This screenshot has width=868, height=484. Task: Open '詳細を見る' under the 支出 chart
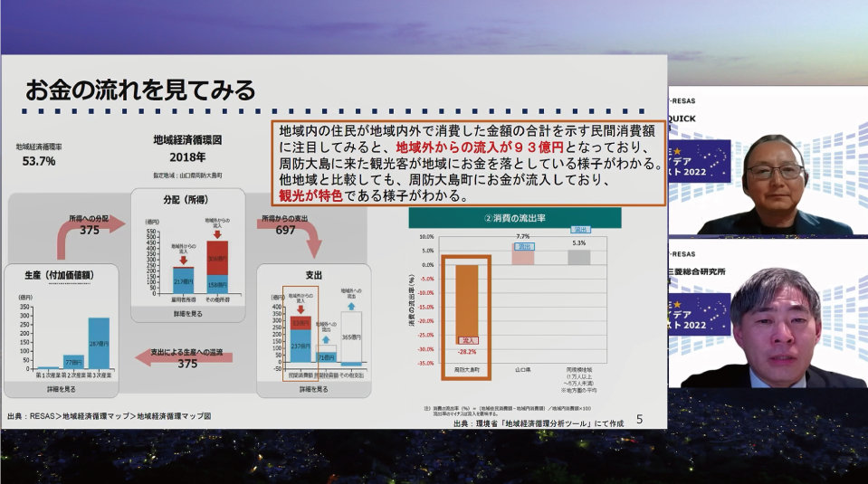click(x=313, y=389)
